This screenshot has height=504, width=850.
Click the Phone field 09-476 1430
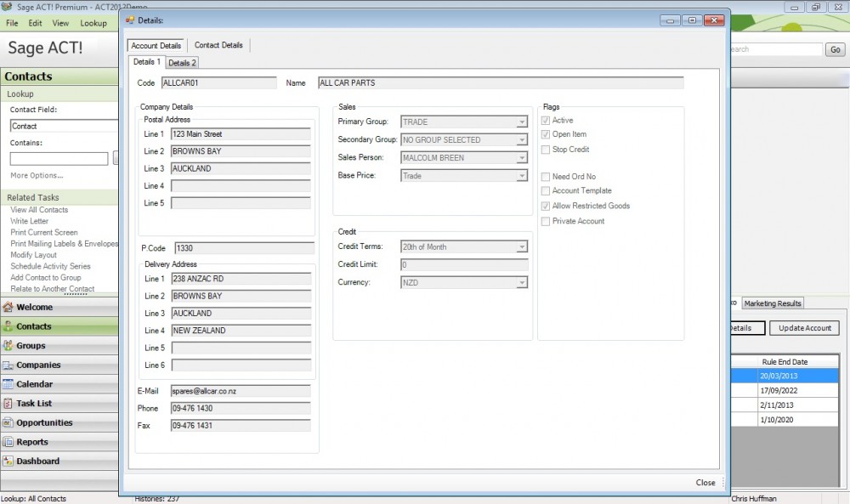click(241, 409)
